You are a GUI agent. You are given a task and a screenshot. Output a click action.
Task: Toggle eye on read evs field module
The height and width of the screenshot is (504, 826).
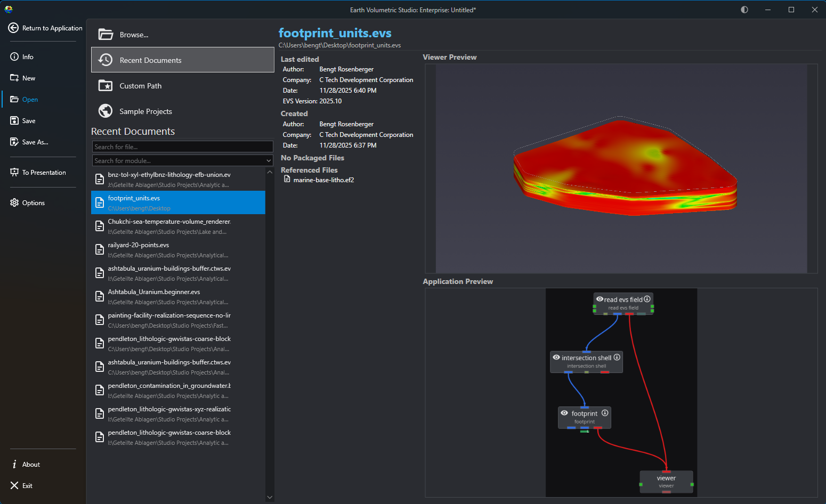pos(600,299)
